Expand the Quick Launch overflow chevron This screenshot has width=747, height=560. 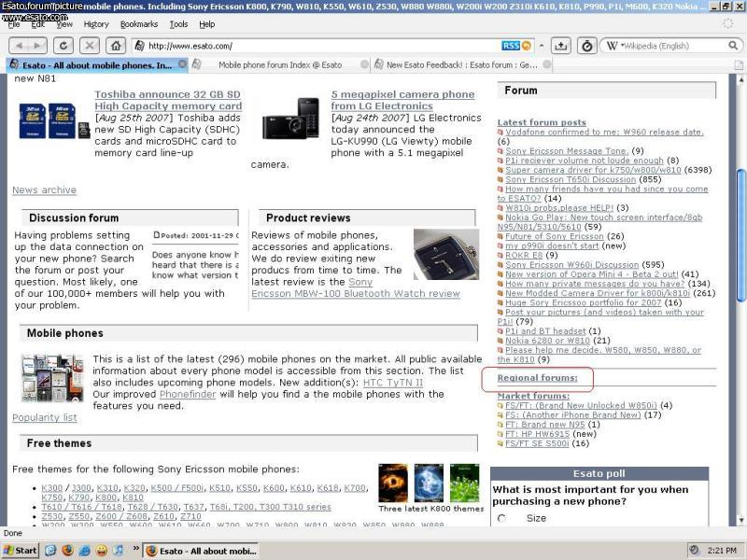point(135,549)
